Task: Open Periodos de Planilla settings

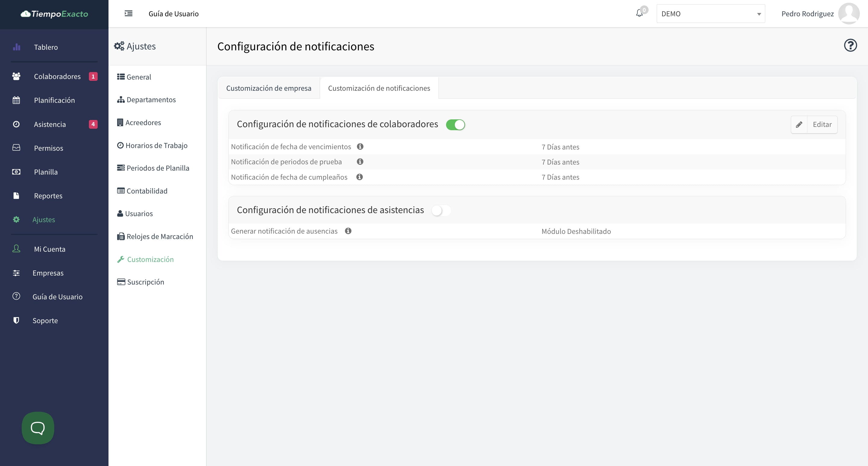Action: (157, 168)
